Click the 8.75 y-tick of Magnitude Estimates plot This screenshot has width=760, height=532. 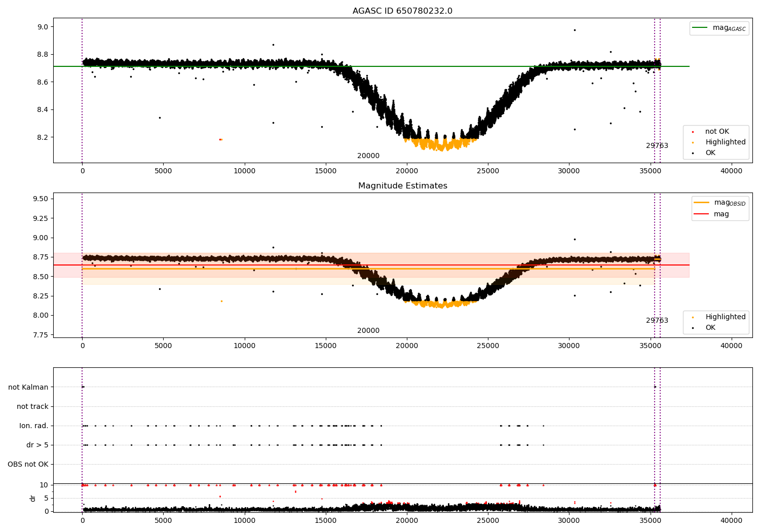41,257
